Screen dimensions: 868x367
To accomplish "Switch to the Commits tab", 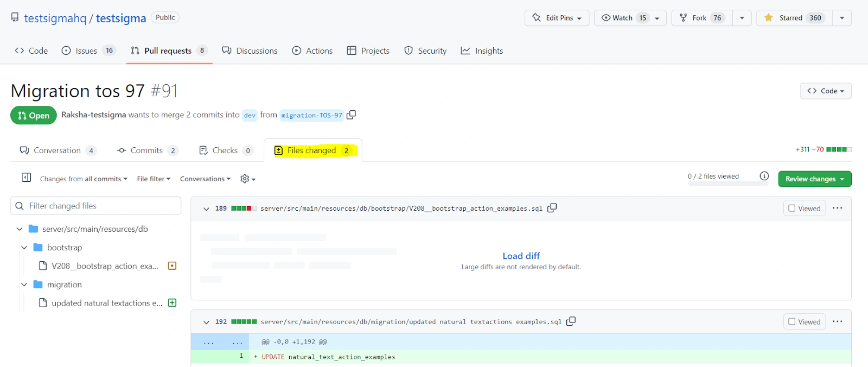I will [146, 150].
